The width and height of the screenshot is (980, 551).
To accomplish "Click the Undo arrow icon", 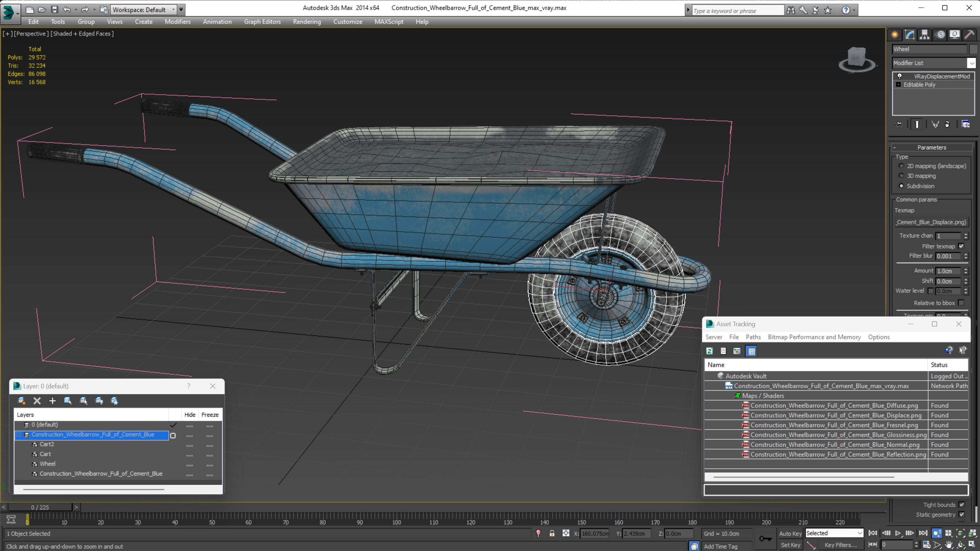I will tap(67, 10).
